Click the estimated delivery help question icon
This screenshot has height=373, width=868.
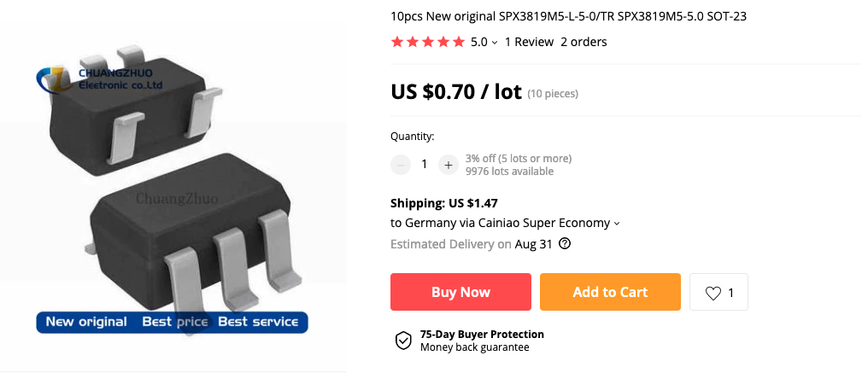565,243
